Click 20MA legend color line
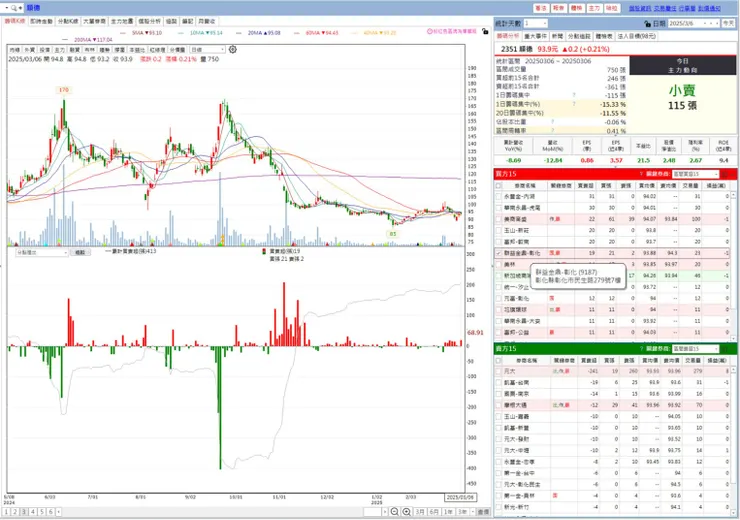This screenshot has width=740, height=520. click(238, 33)
